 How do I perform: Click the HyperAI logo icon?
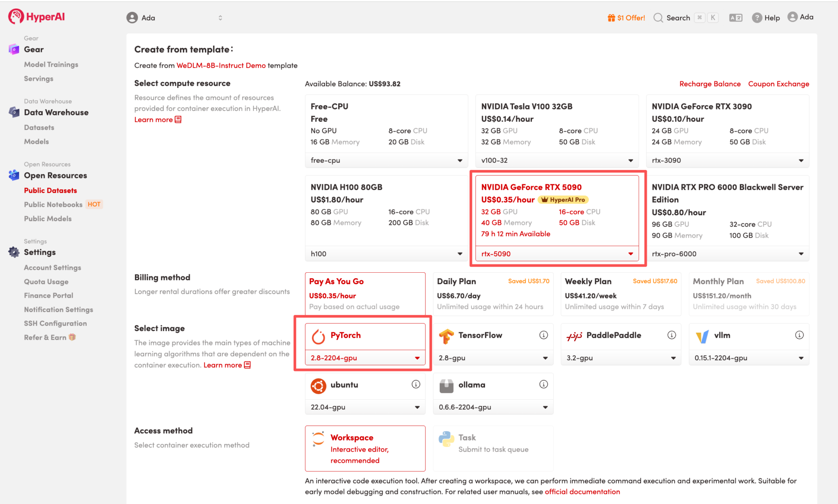(x=16, y=17)
